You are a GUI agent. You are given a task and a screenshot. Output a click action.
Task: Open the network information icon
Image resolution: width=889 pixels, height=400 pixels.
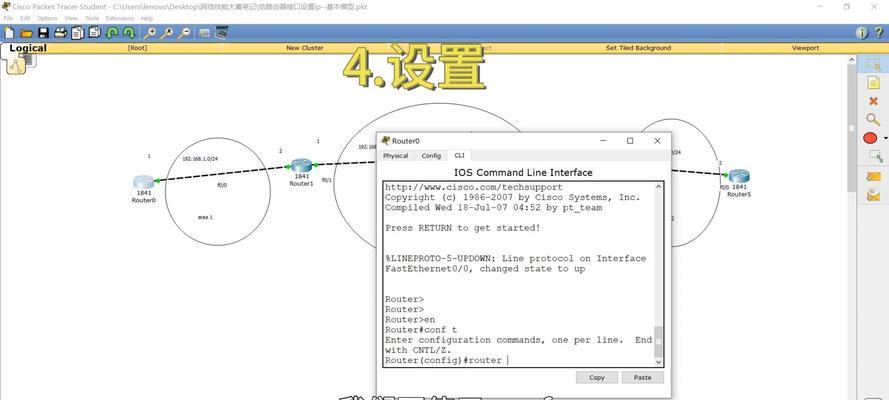861,33
